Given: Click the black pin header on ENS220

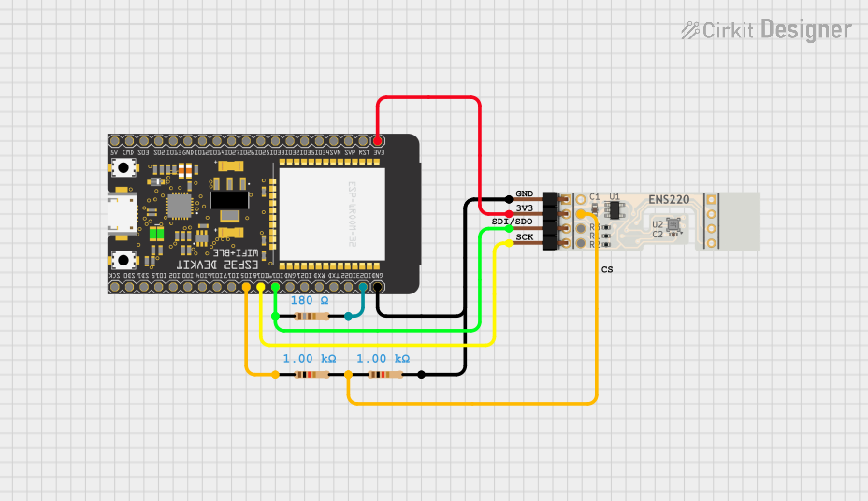Looking at the screenshot, I should (550, 222).
